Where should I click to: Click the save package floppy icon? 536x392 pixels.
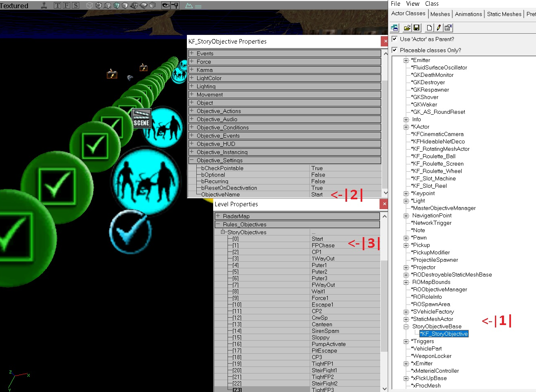416,28
